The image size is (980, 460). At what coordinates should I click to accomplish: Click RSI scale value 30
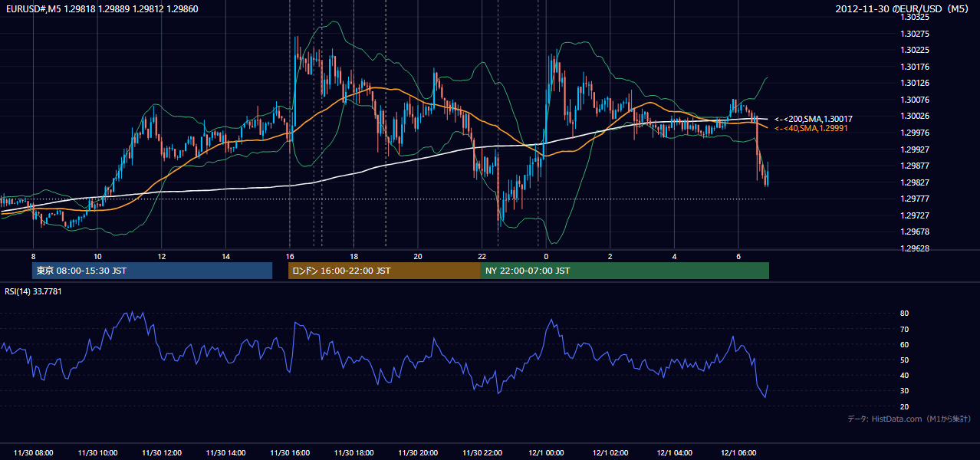(905, 390)
